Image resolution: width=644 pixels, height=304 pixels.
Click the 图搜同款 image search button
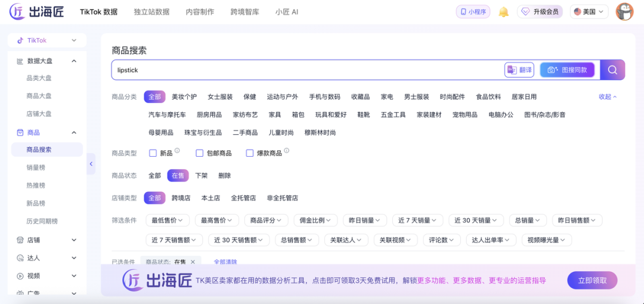point(567,70)
